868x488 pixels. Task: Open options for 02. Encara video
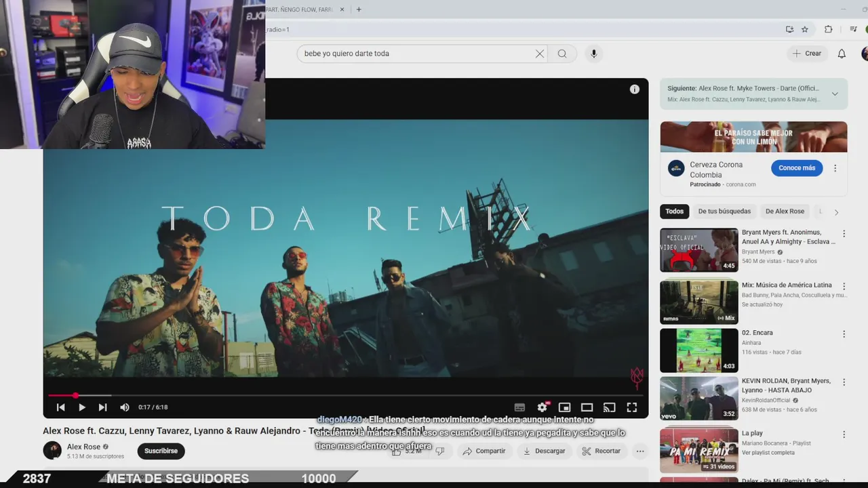click(844, 334)
